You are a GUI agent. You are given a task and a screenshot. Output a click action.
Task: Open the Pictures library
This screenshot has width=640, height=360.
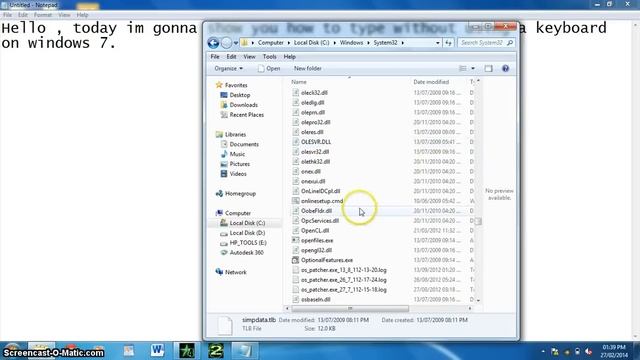(235, 164)
